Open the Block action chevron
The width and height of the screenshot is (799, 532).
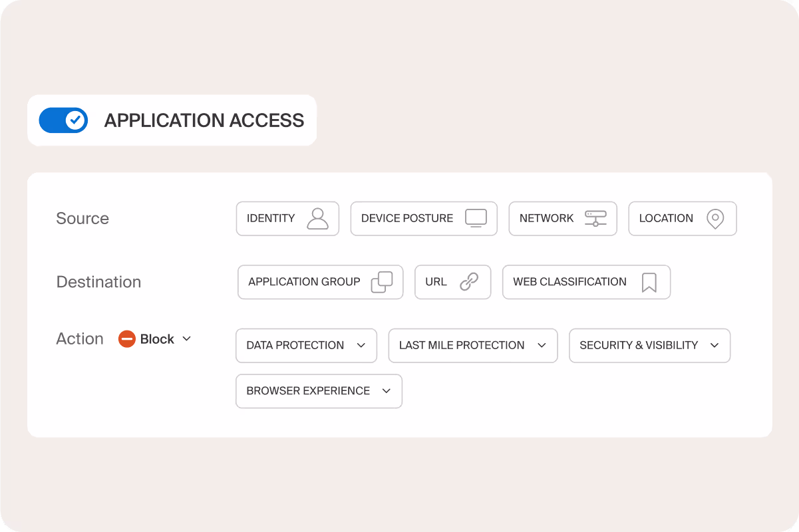click(x=187, y=338)
